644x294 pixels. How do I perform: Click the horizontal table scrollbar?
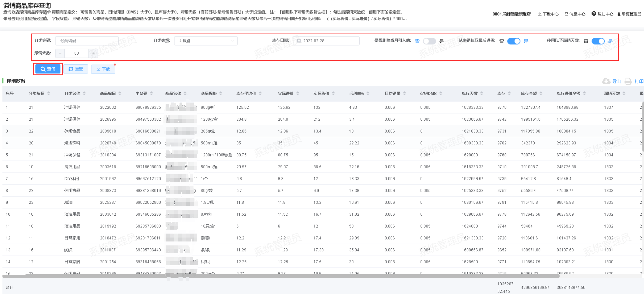pyautogui.click(x=281, y=276)
